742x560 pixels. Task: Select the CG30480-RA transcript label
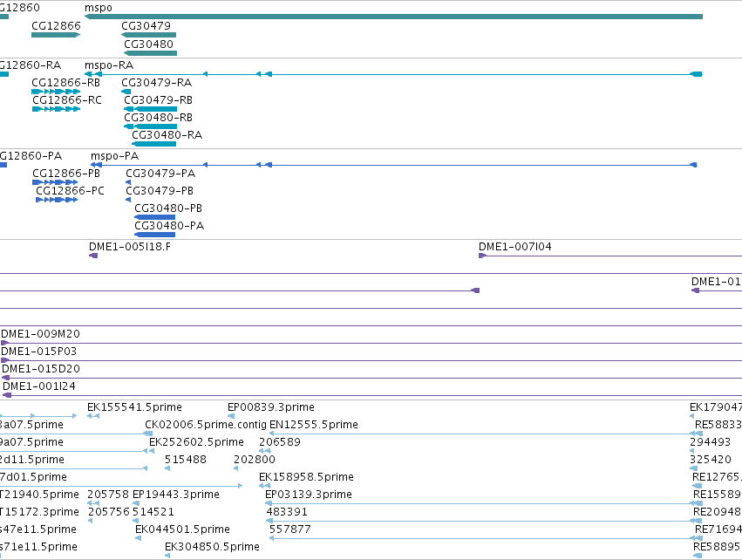click(167, 135)
